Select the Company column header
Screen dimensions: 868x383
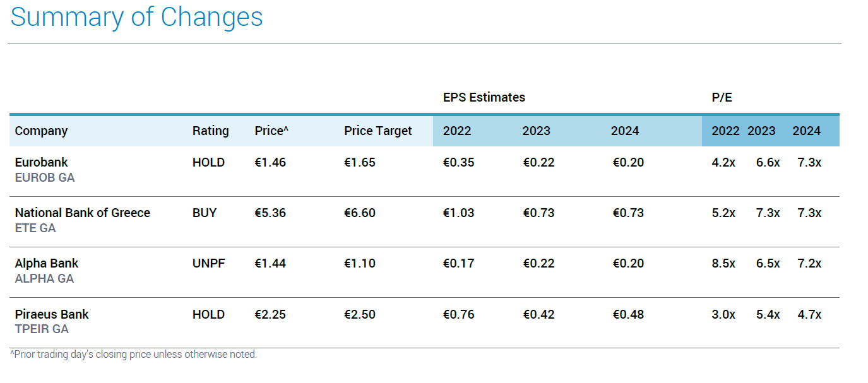(x=41, y=131)
